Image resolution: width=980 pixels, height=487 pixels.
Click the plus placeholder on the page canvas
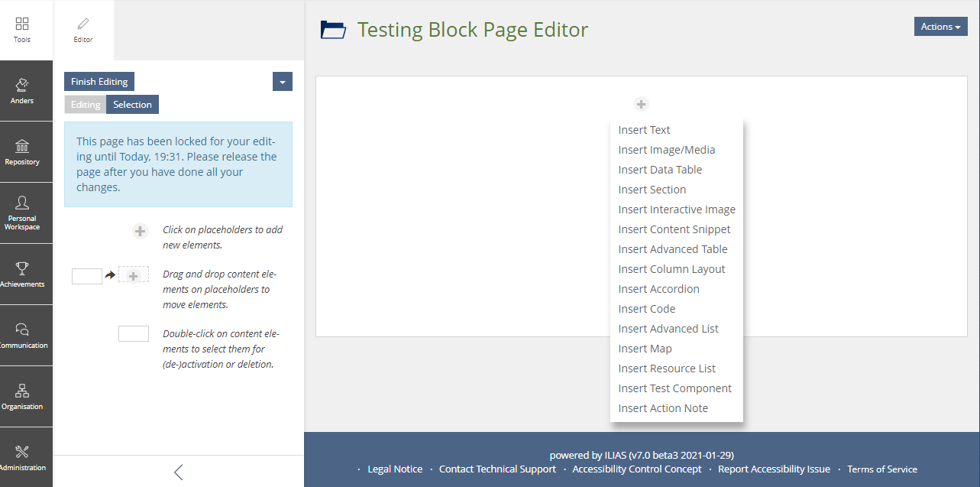coord(642,104)
